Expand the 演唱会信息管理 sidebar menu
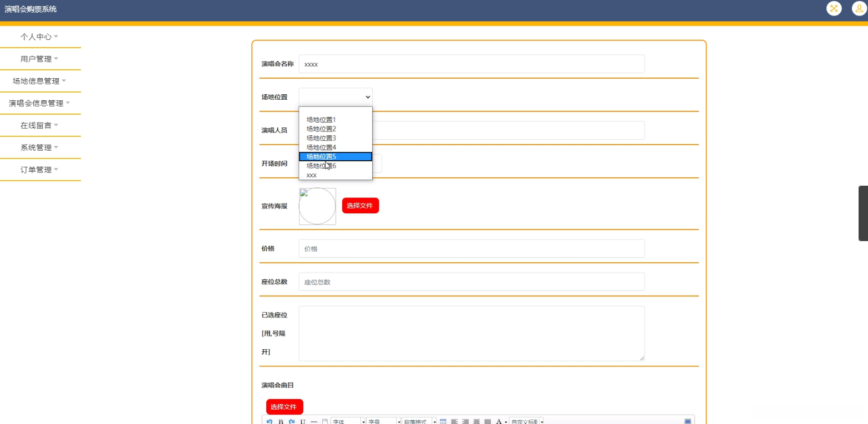Image resolution: width=868 pixels, height=424 pixels. [40, 103]
